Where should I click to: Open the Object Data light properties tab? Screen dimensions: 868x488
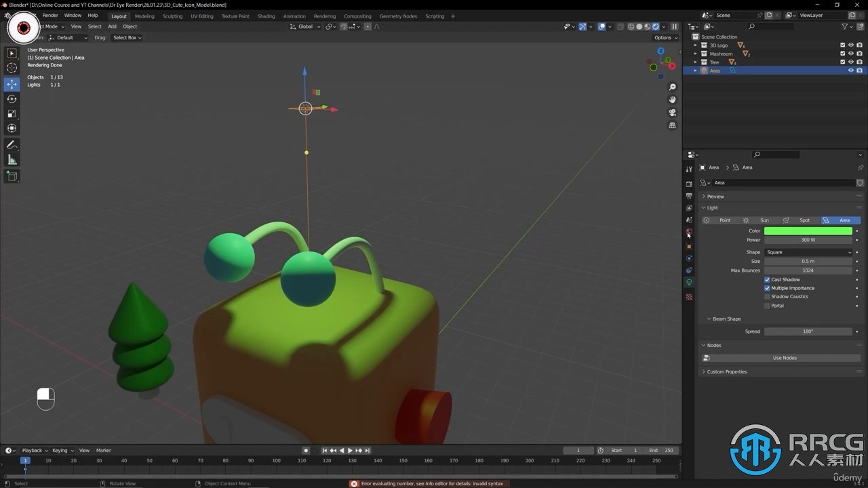[x=689, y=283]
